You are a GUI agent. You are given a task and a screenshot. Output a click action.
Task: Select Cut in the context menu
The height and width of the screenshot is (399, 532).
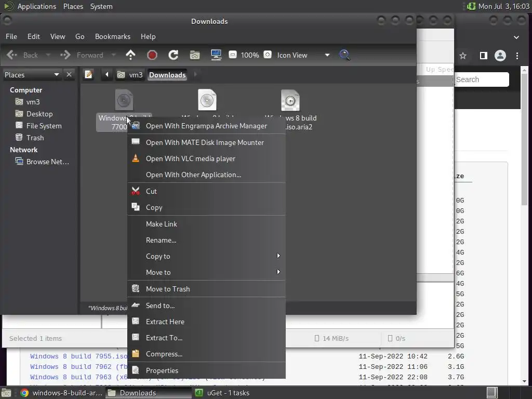[x=206, y=191]
